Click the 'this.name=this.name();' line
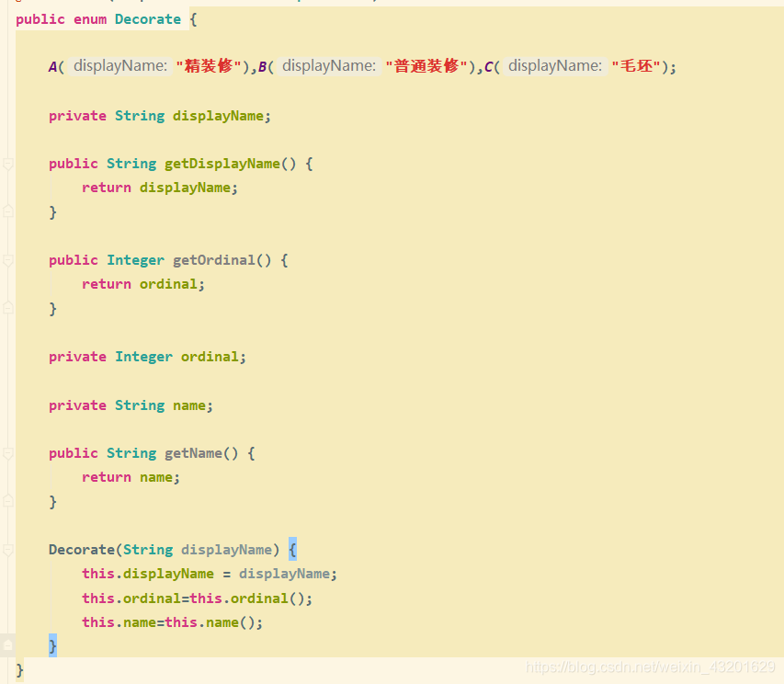 point(173,622)
